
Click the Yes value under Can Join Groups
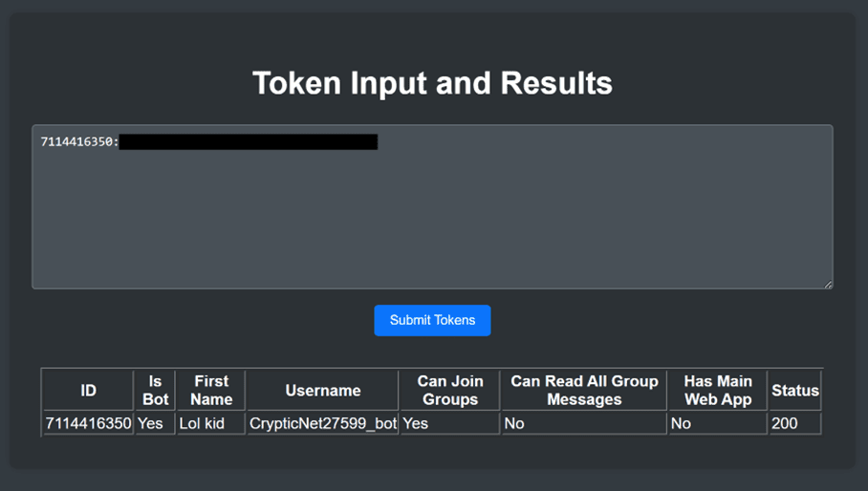coord(416,423)
